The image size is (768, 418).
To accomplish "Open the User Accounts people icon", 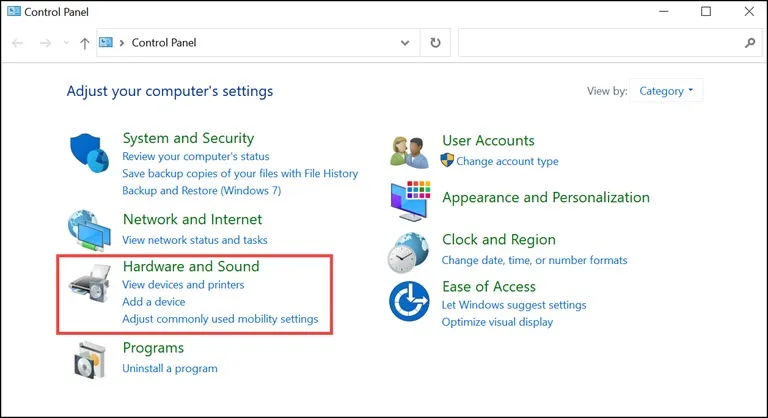I will click(409, 152).
